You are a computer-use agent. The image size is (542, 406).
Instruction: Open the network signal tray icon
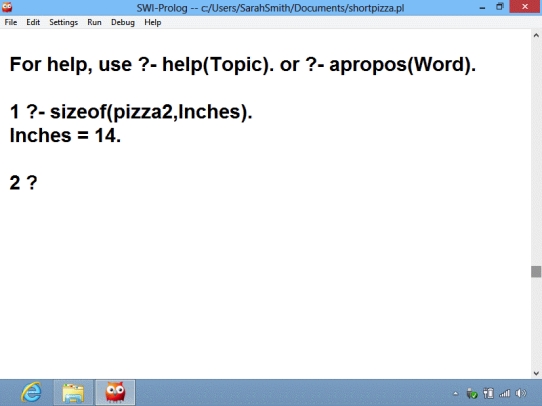point(505,393)
